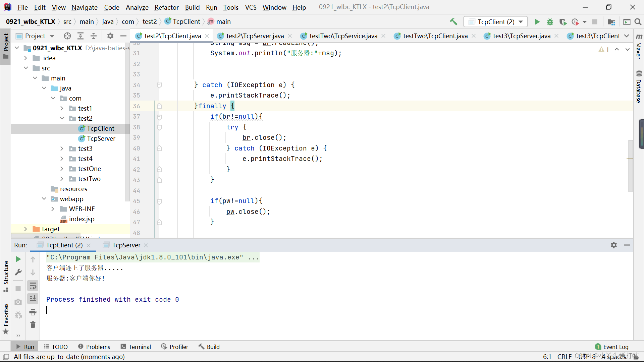The image size is (644, 362).
Task: Open Structure side panel
Action: [x=6, y=277]
